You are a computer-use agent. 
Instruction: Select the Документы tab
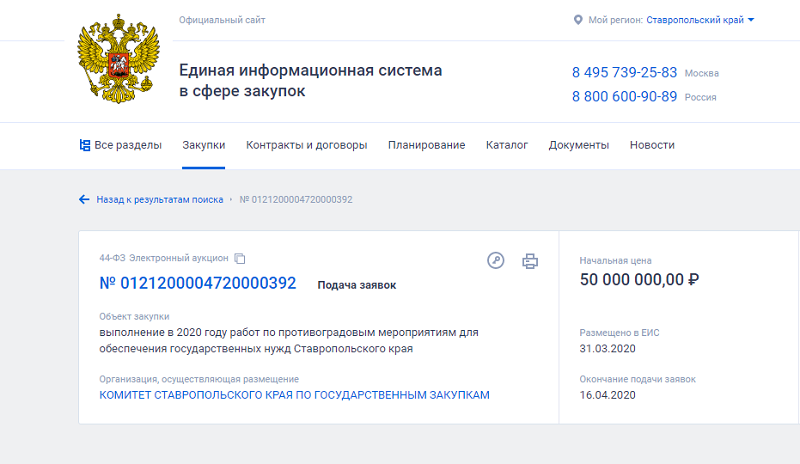pyautogui.click(x=579, y=145)
